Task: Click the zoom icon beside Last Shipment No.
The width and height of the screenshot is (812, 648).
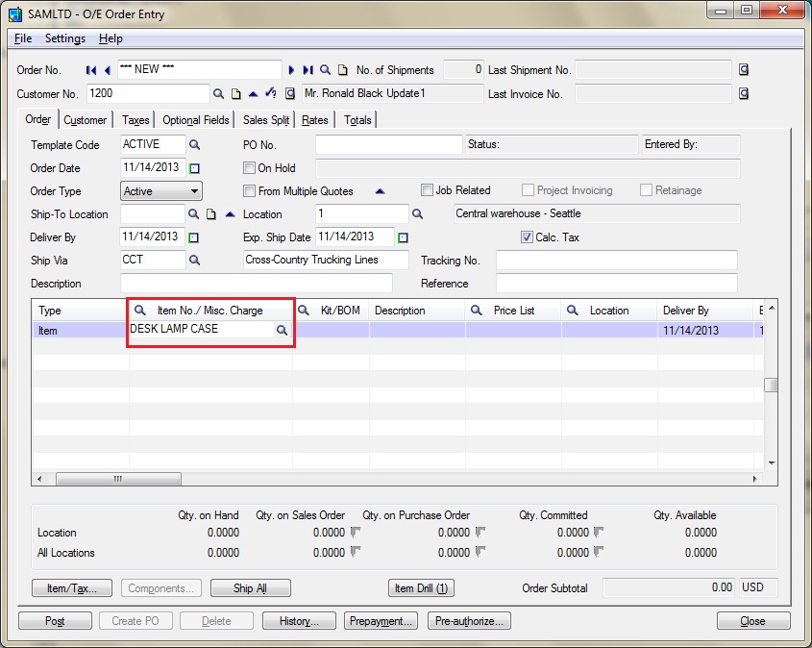Action: pyautogui.click(x=743, y=69)
